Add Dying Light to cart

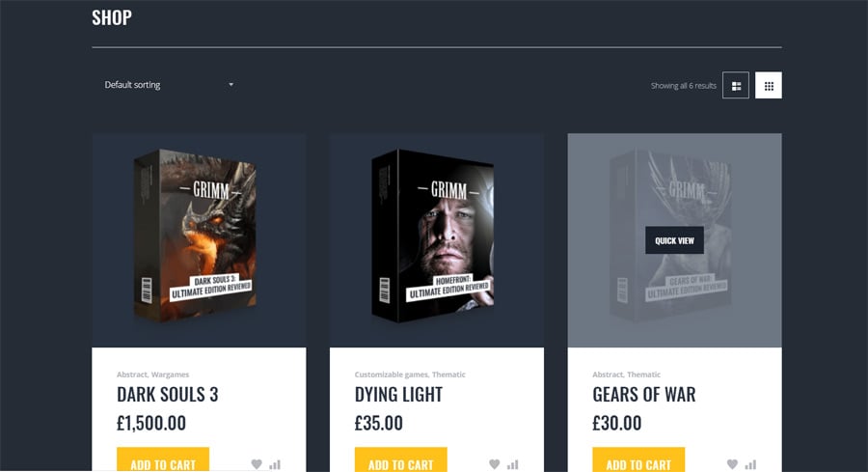click(x=401, y=459)
